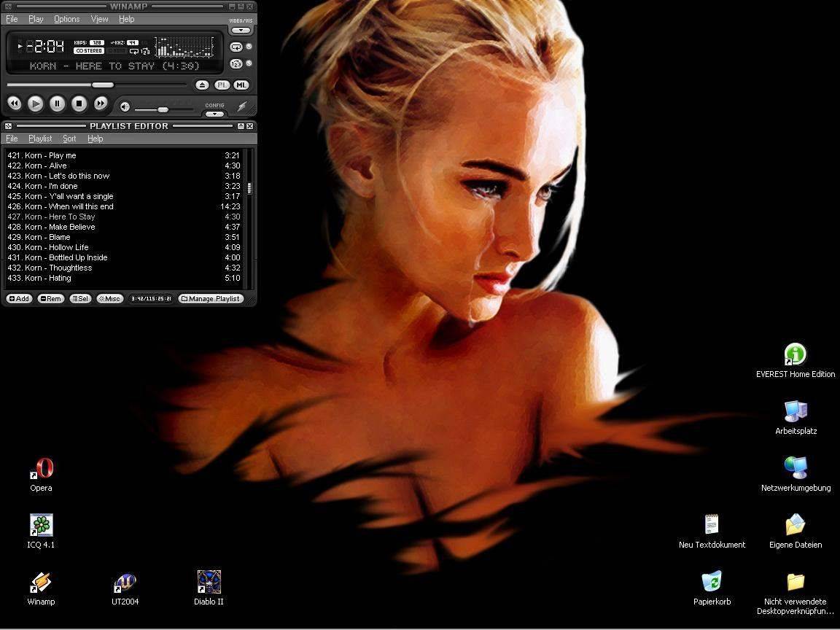Open the Options menu in Winamp
Viewport: 840px width, 630px height.
tap(67, 19)
